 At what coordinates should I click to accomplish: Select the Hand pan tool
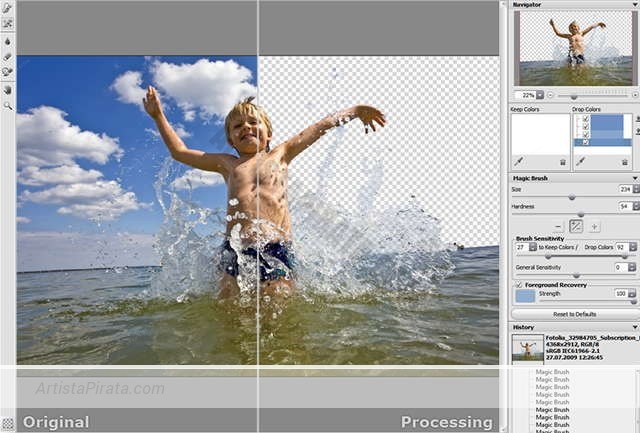point(8,89)
